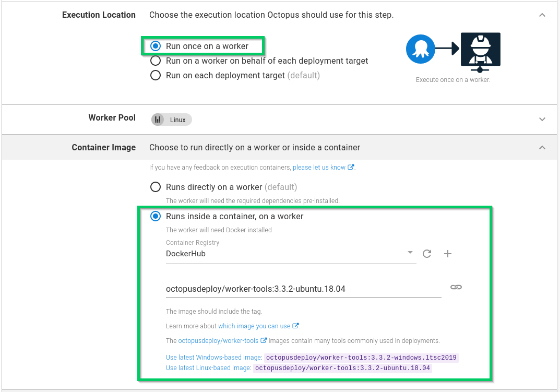Click the refresh container registry icon
Screen dimensions: 560x392
tap(427, 254)
